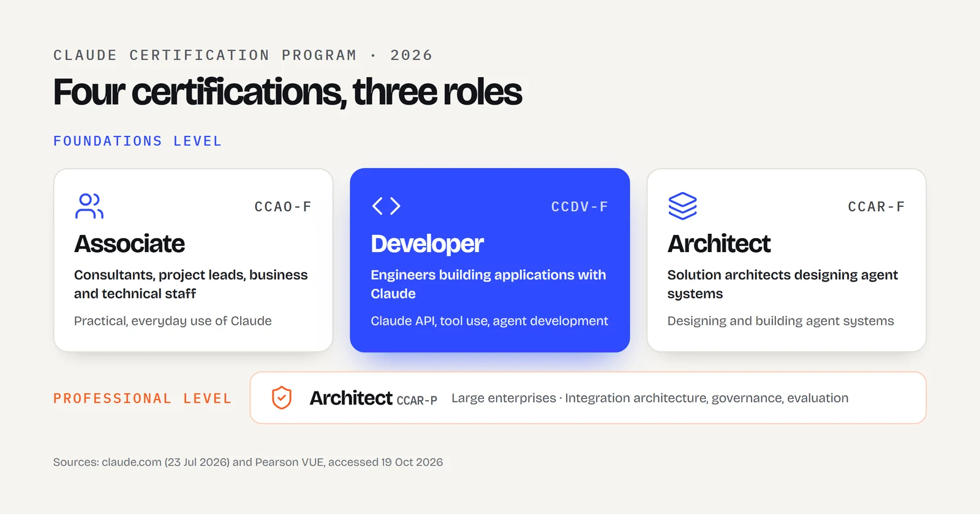980x514 pixels.
Task: Click the 'Four certifications, three roles' headline
Action: pyautogui.click(x=287, y=92)
